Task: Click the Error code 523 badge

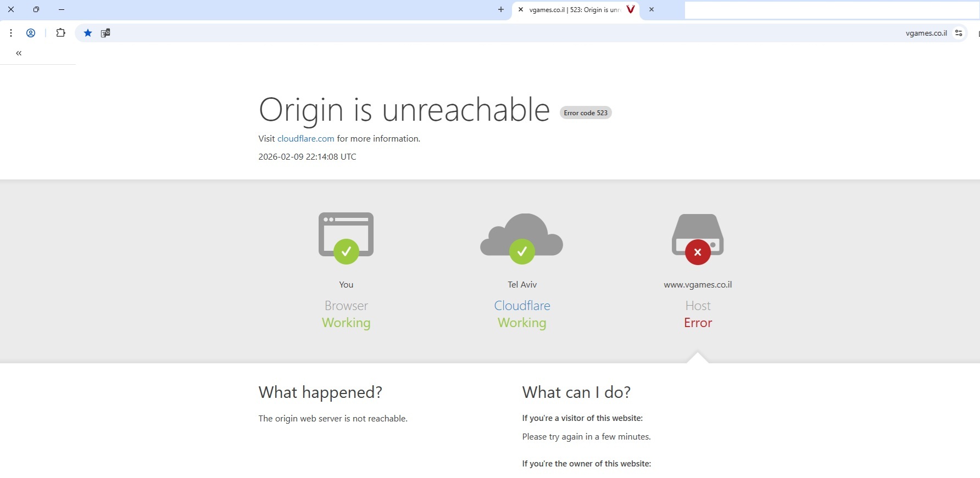Action: (586, 113)
